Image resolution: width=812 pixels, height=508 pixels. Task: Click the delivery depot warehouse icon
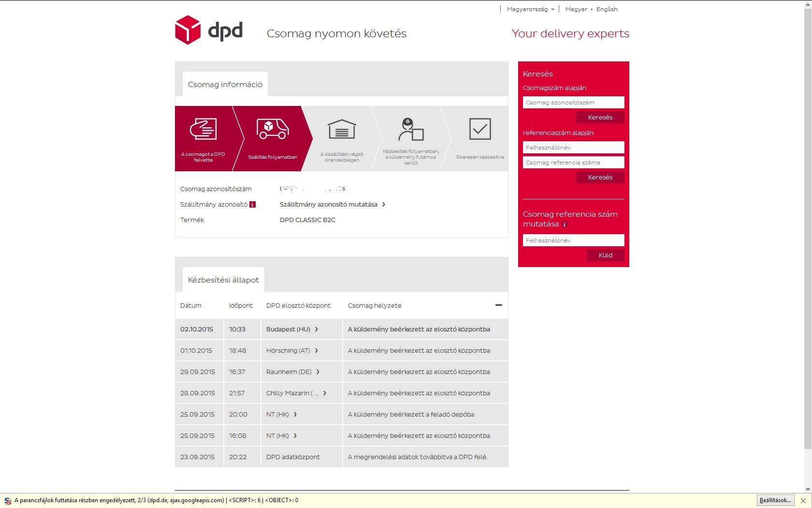click(x=342, y=129)
